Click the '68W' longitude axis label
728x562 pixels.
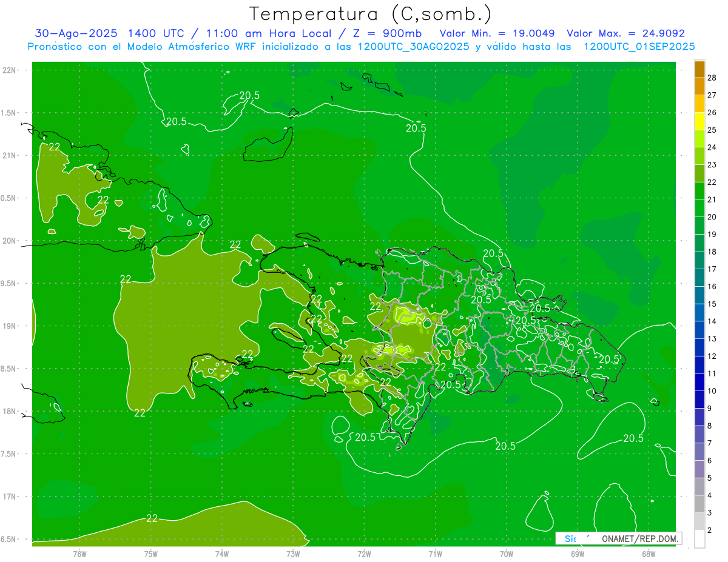click(649, 554)
